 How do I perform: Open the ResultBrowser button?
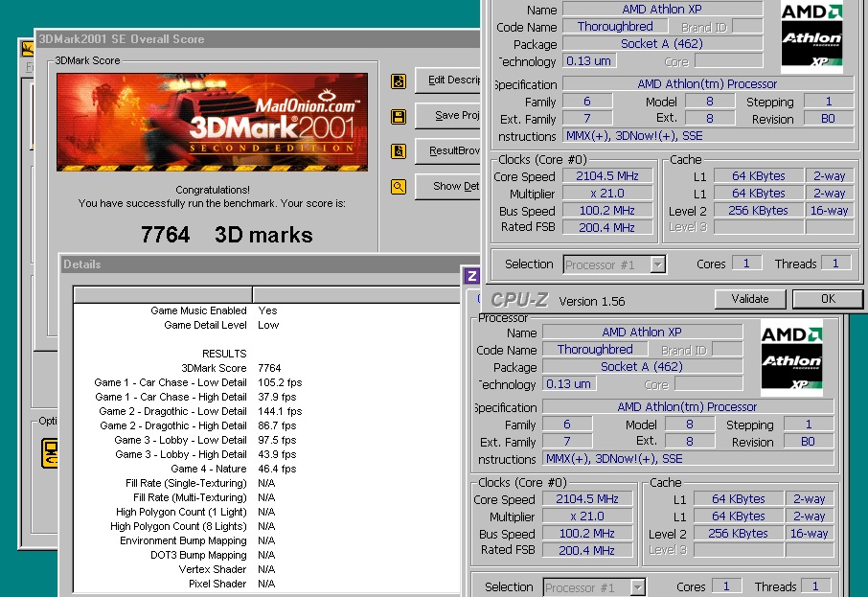pyautogui.click(x=448, y=151)
